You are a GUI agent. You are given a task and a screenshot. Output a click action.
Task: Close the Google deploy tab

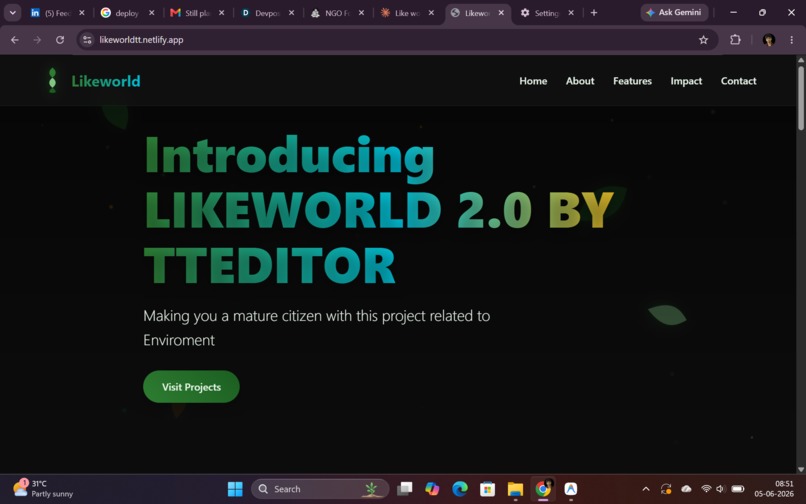[x=152, y=13]
